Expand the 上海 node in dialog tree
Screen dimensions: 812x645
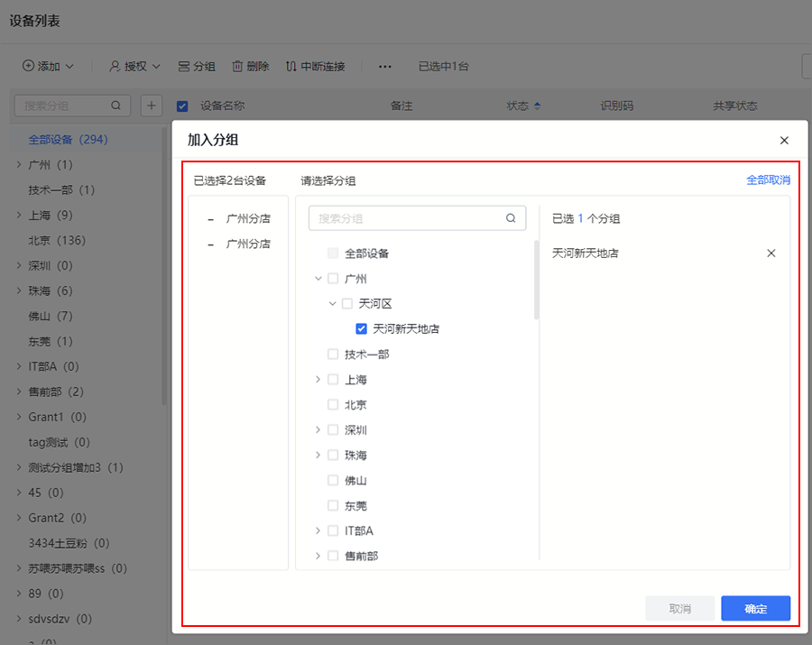pos(318,380)
